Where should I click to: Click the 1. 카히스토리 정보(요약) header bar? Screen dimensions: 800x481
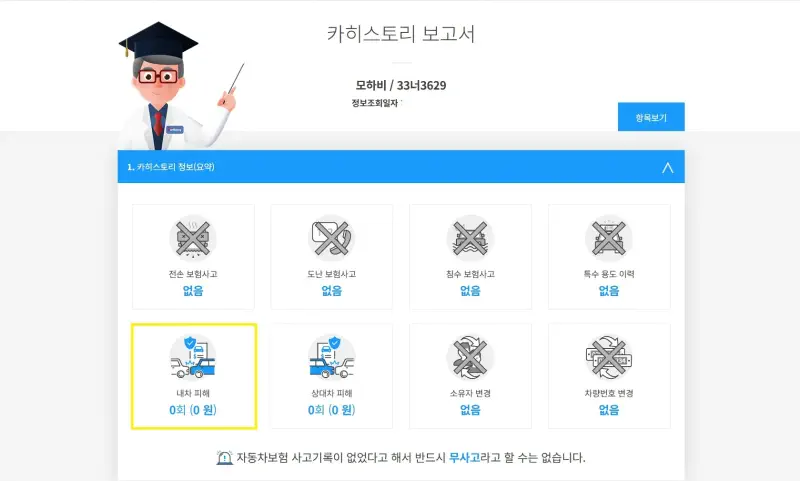point(401,166)
